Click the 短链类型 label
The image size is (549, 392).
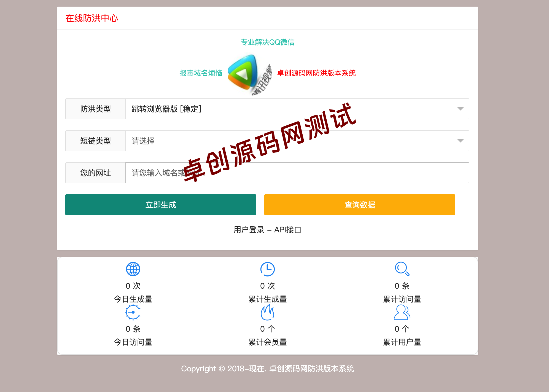pyautogui.click(x=96, y=141)
